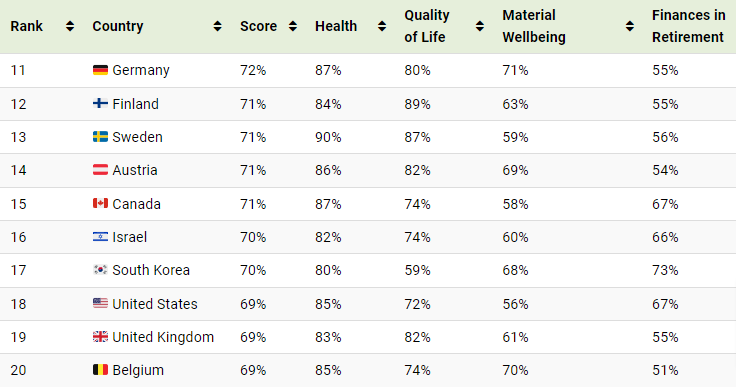Click the Material Wellbeing header label
This screenshot has height=387, width=736.
[x=534, y=26]
